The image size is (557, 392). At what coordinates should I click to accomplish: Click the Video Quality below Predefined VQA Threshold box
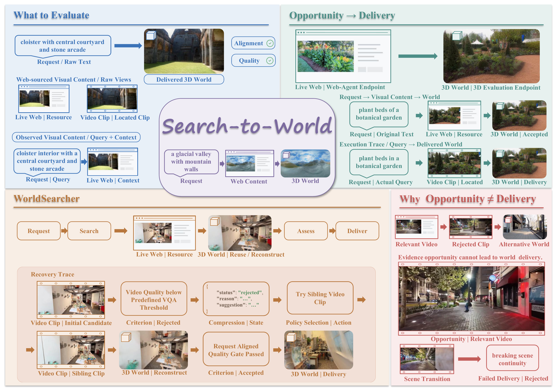click(154, 299)
